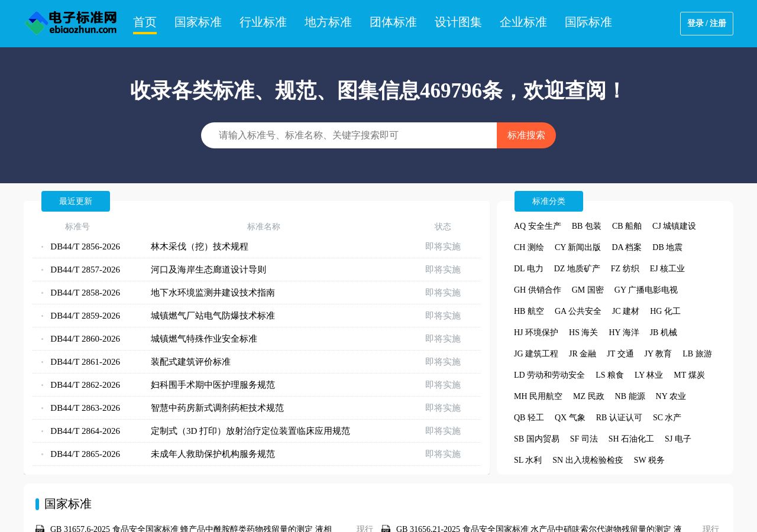757x532 pixels.
Task: Open the CH 测绘 category
Action: click(529, 248)
